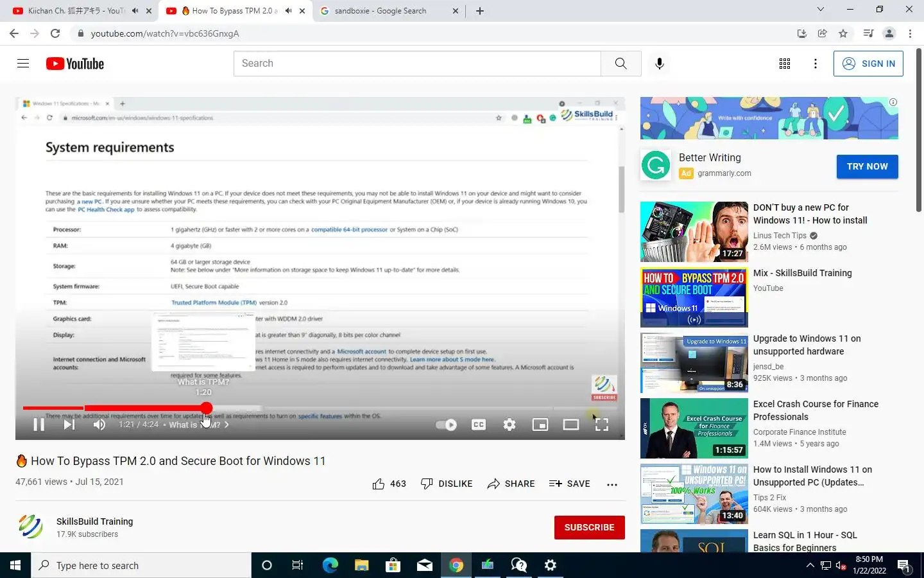Toggle the autoplay switch in player

(x=447, y=425)
